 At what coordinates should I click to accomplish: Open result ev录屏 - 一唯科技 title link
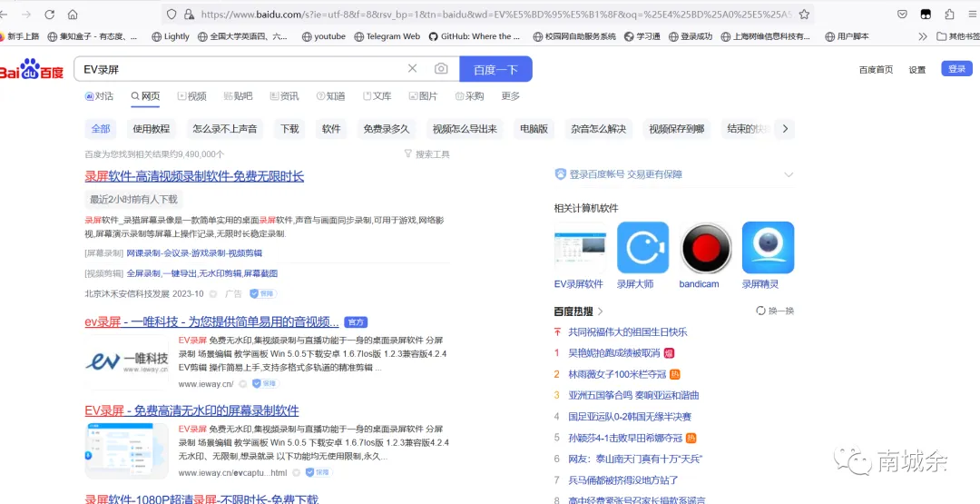click(x=211, y=322)
